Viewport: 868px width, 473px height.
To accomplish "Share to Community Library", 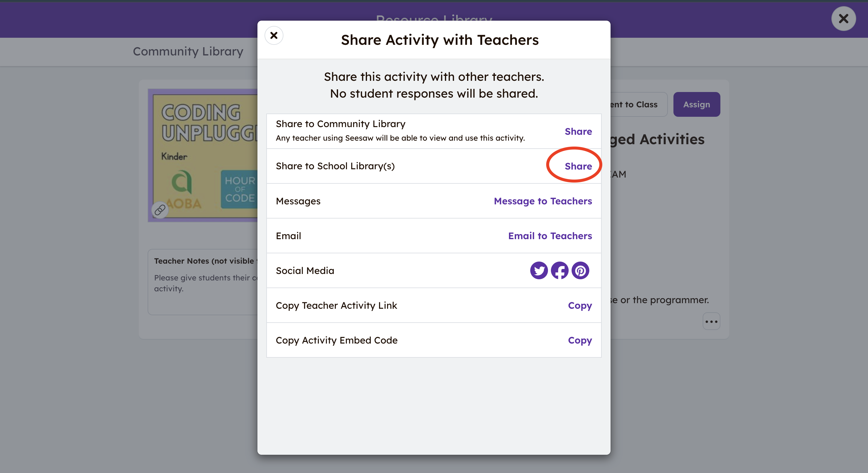I will [578, 131].
